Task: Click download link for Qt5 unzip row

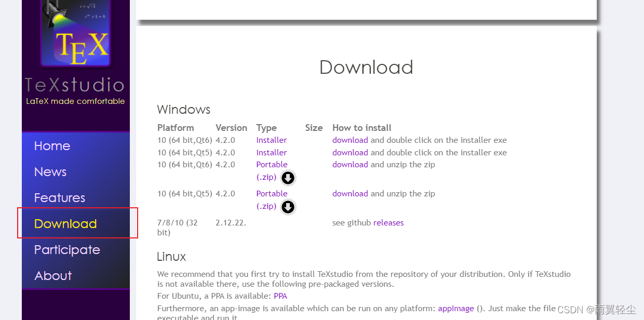Action: coord(350,194)
